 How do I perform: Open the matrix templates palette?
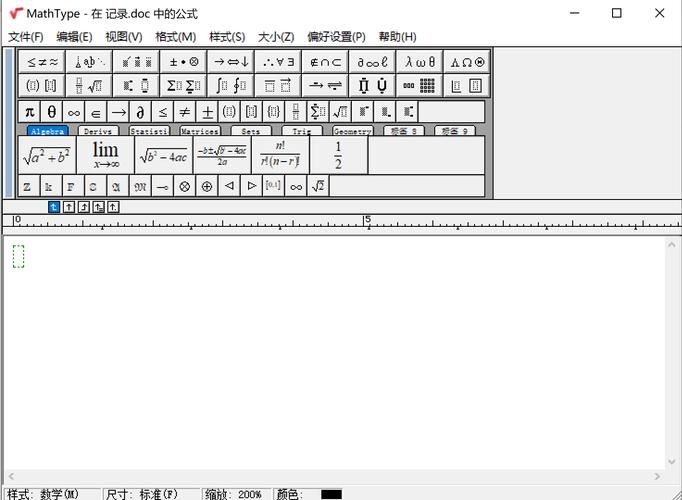pos(420,86)
